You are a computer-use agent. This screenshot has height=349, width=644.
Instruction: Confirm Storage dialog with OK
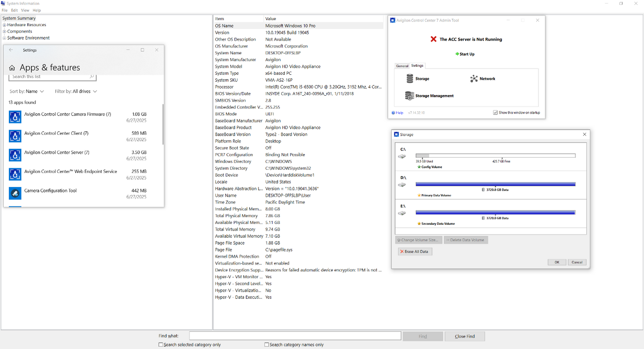click(x=557, y=262)
